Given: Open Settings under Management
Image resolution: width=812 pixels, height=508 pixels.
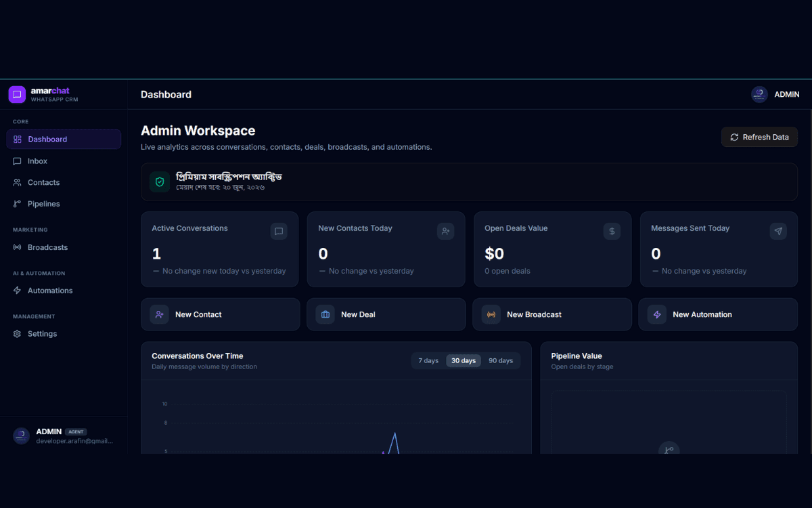Looking at the screenshot, I should 64,334.
